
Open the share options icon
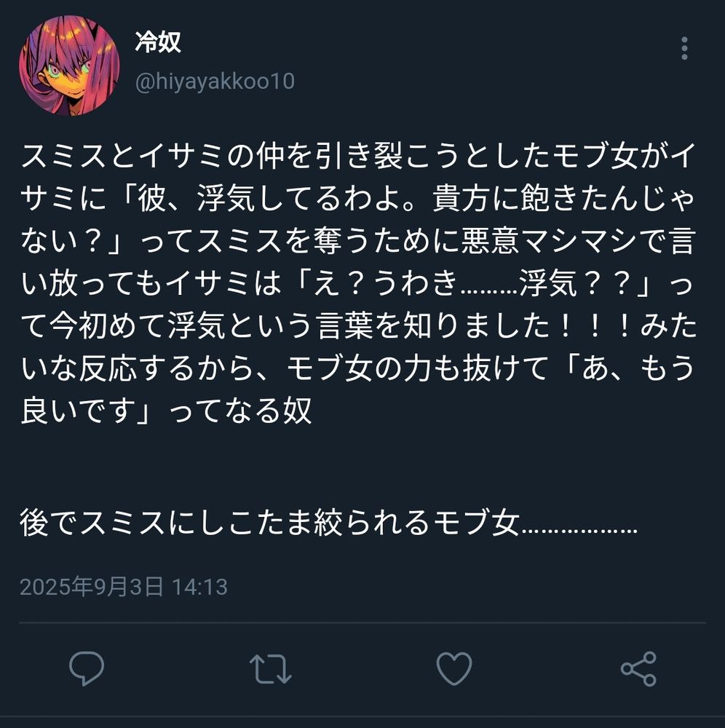[638, 668]
